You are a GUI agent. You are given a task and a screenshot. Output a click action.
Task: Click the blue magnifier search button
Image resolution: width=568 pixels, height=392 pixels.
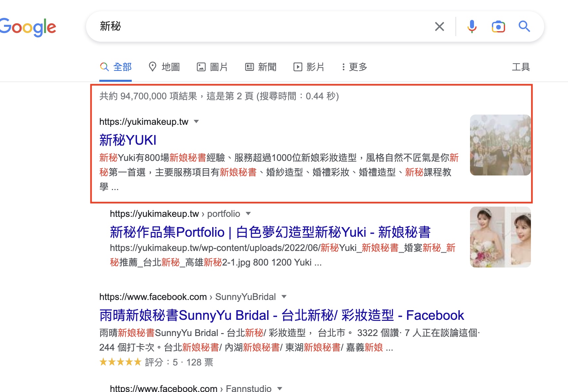524,26
